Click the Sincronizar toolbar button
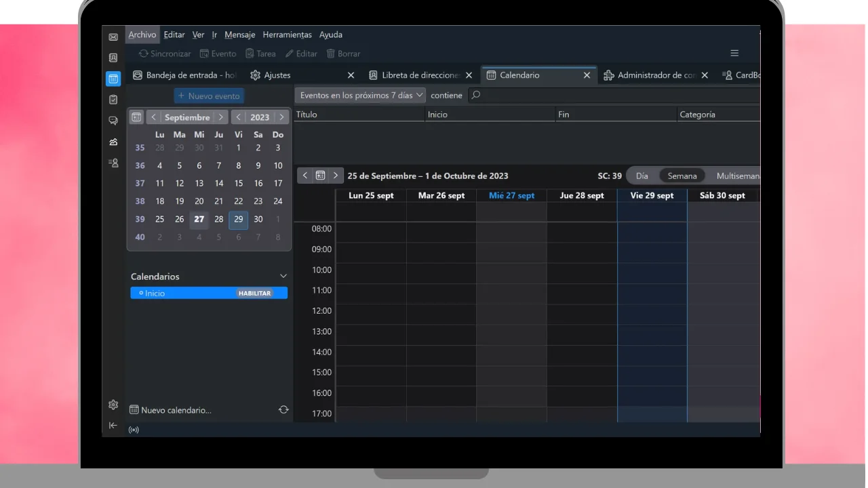Viewport: 868px width, 488px height. click(x=165, y=54)
